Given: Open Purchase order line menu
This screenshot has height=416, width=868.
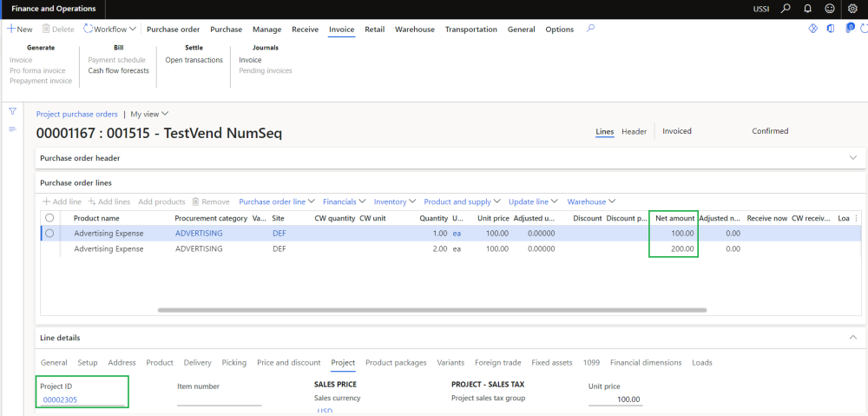Looking at the screenshot, I should point(277,201).
